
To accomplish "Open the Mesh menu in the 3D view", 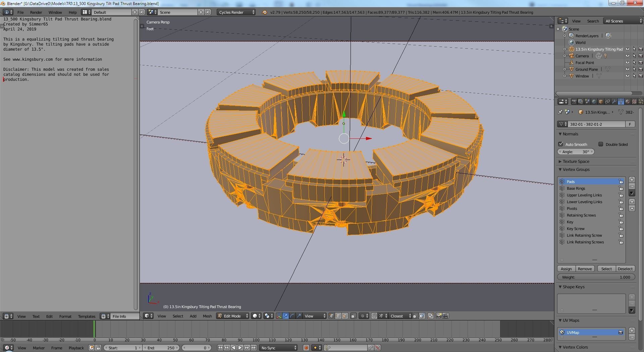I will (x=207, y=316).
